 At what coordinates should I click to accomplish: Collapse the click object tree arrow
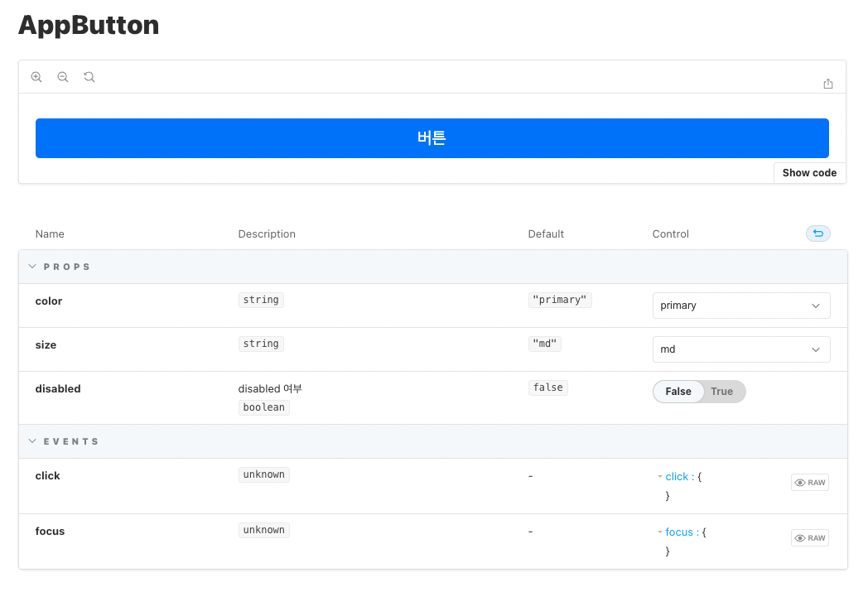(x=660, y=476)
